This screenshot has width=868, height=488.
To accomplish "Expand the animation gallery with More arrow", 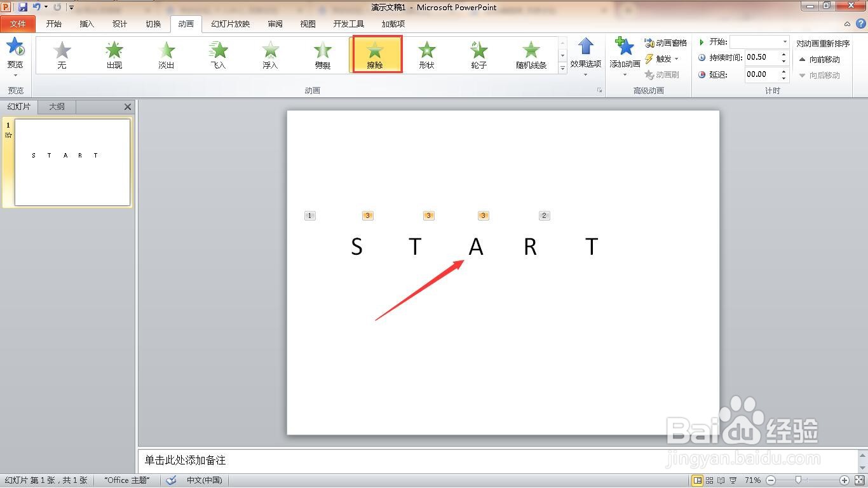I will tap(562, 69).
